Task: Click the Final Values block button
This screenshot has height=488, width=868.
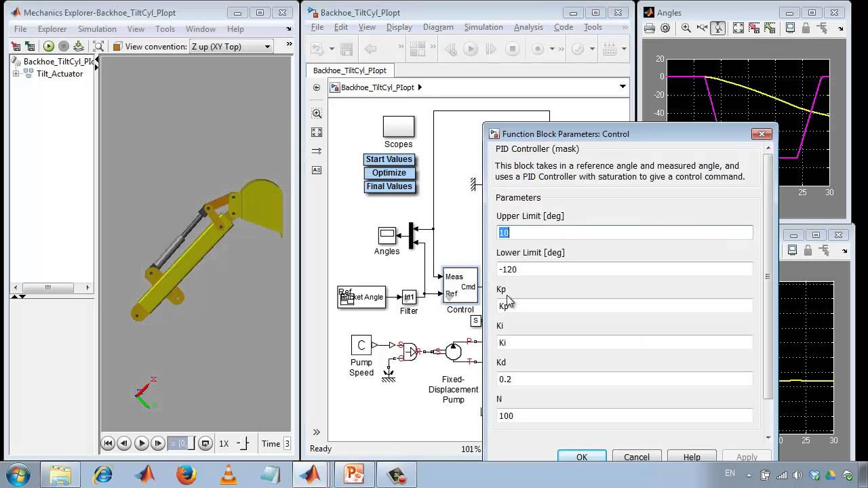Action: (389, 186)
